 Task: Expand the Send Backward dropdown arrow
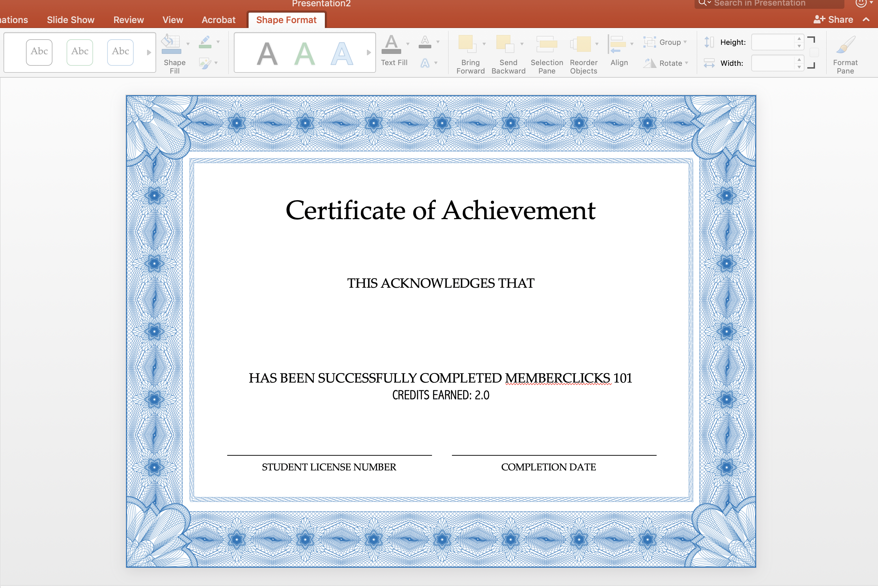click(x=522, y=44)
